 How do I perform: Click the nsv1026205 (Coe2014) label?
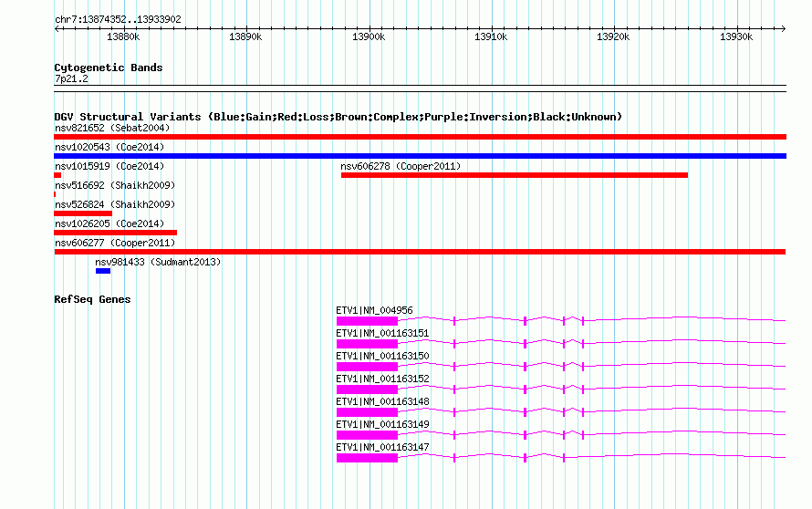tap(109, 223)
